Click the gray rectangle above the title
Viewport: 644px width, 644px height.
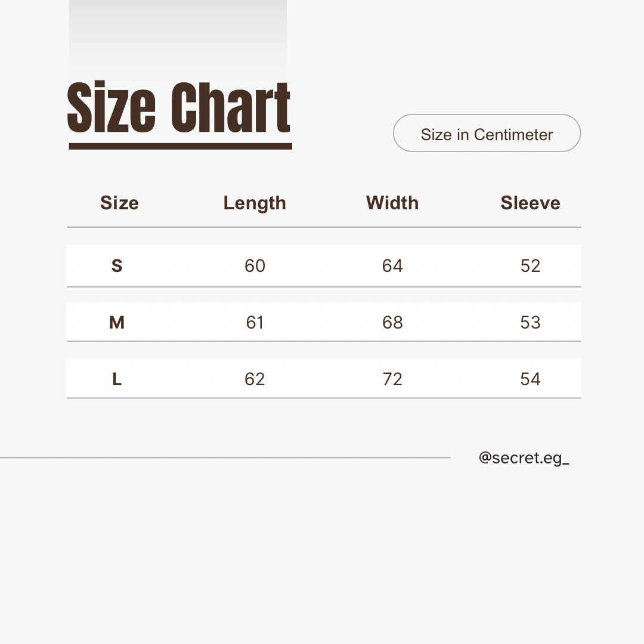coord(178,36)
